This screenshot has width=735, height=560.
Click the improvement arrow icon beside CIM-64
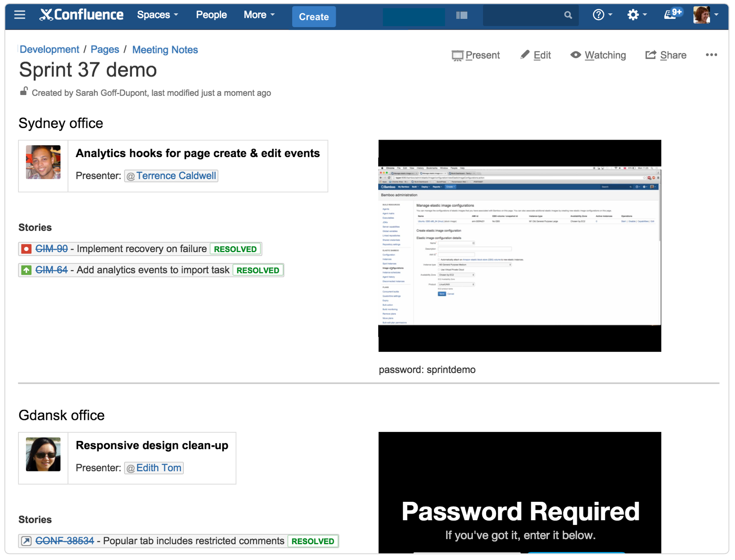point(26,270)
